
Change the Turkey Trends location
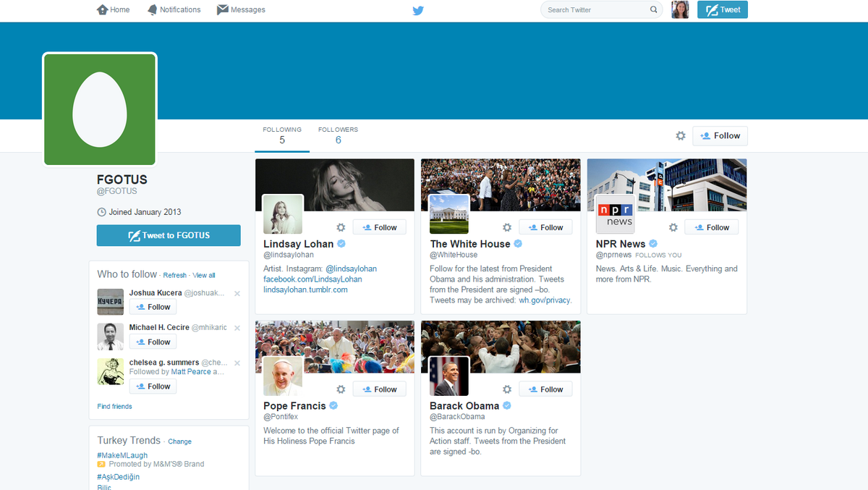[180, 442]
